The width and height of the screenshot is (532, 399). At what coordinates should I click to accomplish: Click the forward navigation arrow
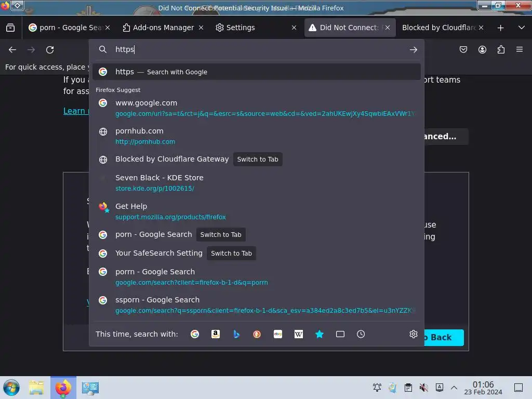(x=31, y=50)
